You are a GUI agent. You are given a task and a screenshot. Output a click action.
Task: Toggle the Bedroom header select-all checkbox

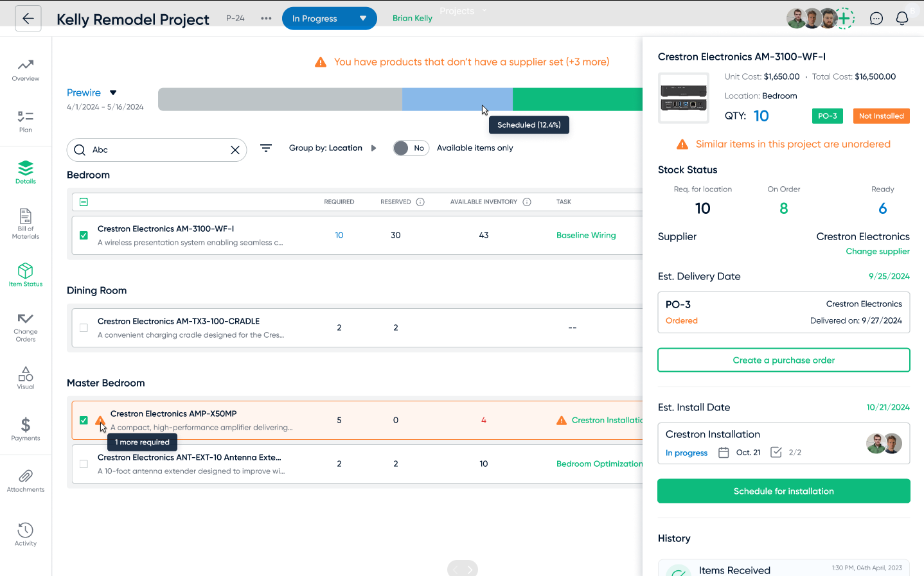[84, 202]
